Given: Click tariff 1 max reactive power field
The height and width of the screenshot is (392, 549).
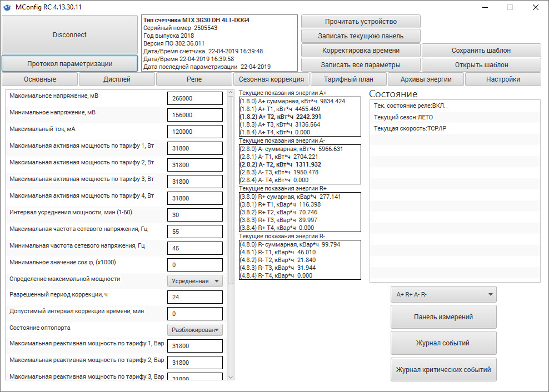Looking at the screenshot, I should 195,346.
